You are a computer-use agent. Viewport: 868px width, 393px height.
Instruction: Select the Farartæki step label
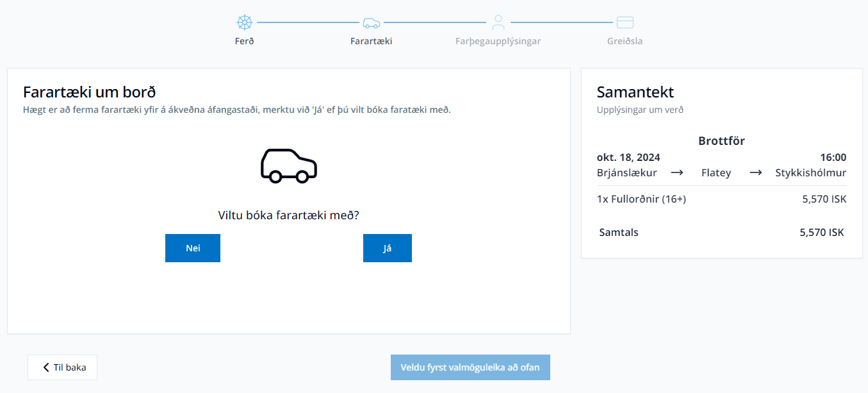coord(371,40)
